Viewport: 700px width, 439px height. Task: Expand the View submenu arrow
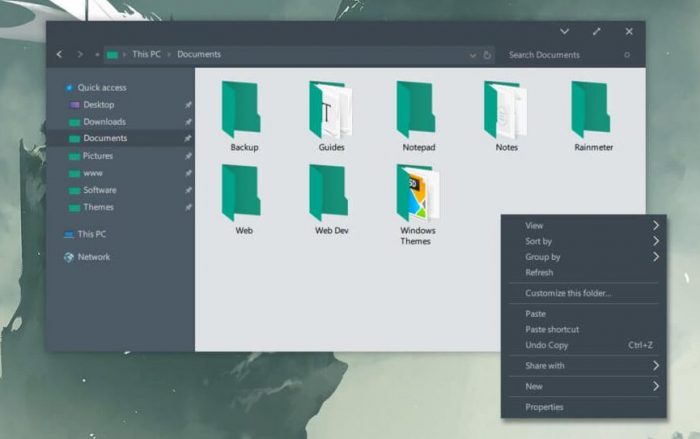656,226
